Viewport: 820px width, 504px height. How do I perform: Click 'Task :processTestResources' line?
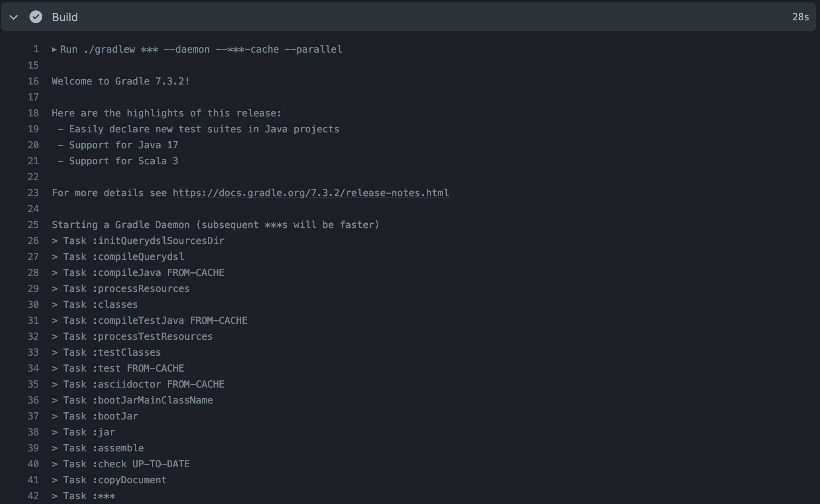click(132, 337)
